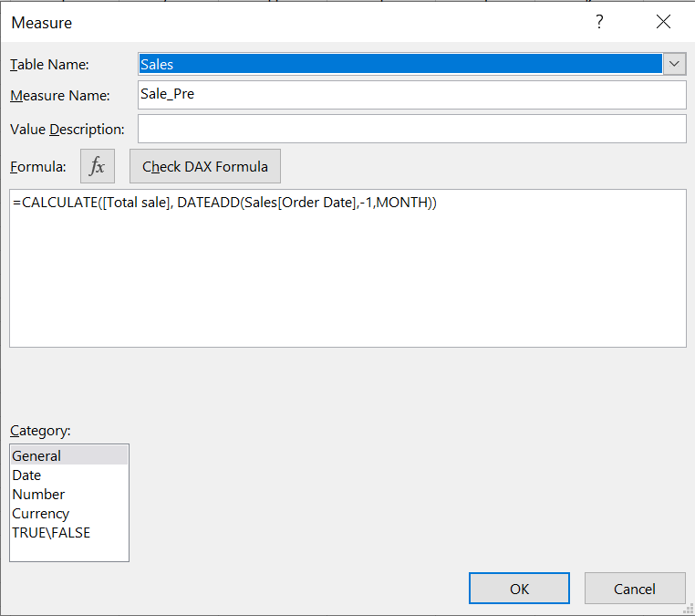Click the Category label above the list
Viewport: 695px width, 616px height.
pyautogui.click(x=40, y=430)
